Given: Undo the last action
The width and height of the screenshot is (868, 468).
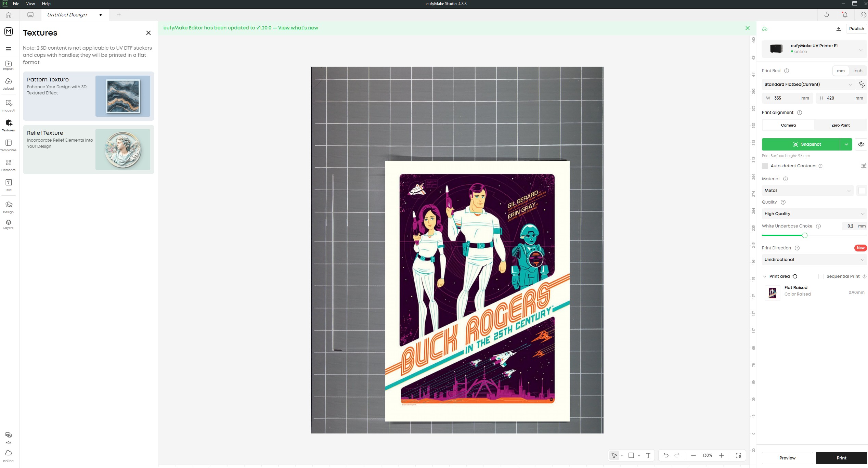Looking at the screenshot, I should 666,455.
